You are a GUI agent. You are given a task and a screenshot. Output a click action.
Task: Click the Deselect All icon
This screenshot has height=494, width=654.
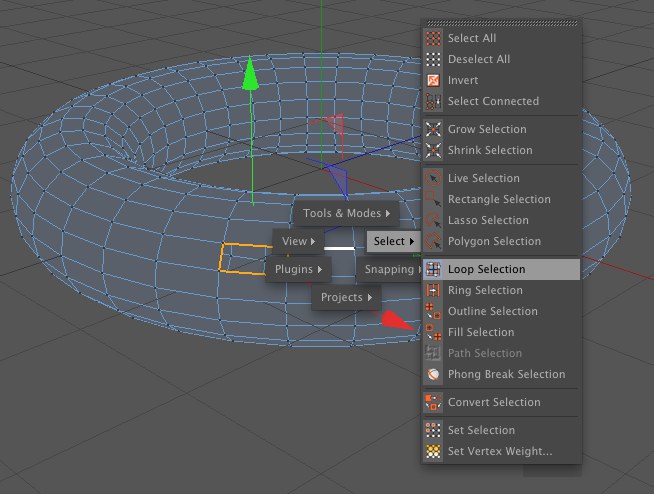(433, 59)
